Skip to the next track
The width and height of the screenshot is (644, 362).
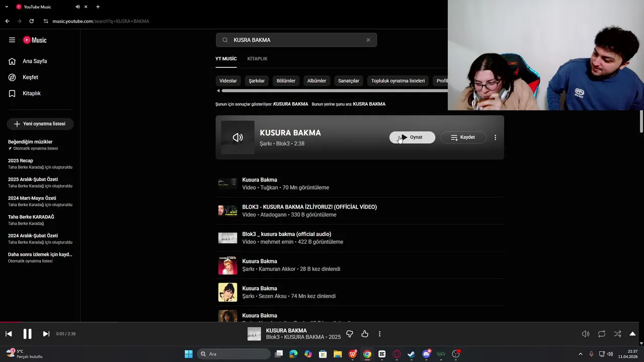(46, 334)
